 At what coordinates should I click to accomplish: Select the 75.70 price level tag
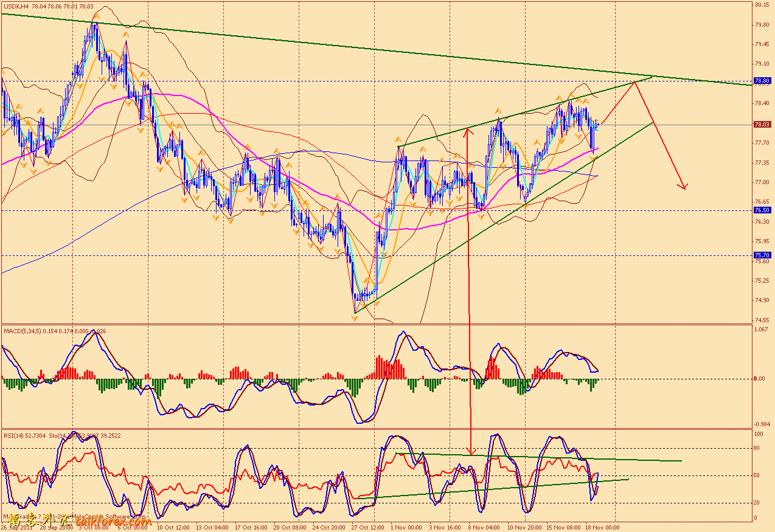(x=762, y=255)
